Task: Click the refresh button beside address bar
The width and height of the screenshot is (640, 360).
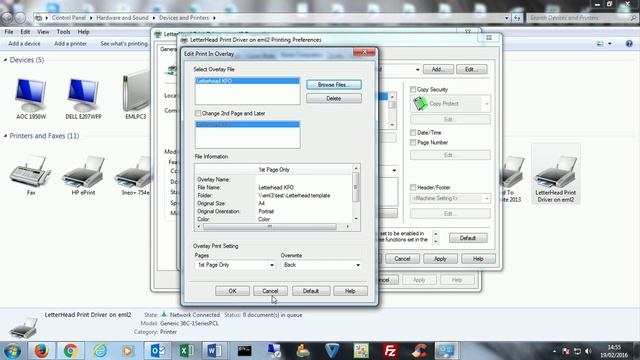Action: (518, 18)
